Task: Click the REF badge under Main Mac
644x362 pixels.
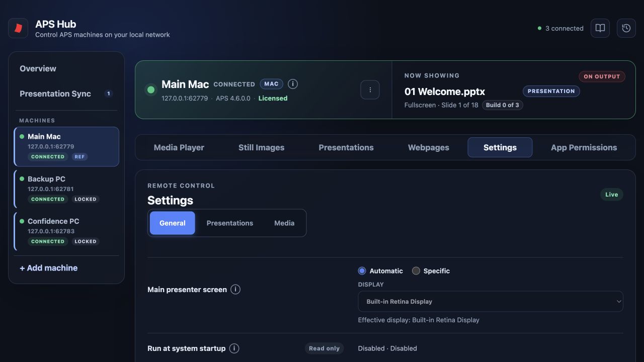Action: pos(79,157)
